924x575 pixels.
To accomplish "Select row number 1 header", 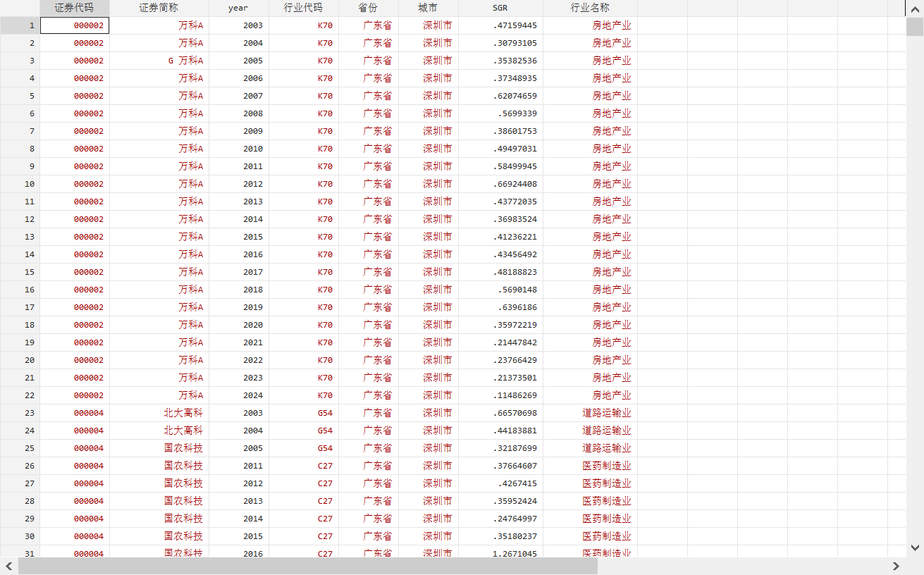I will (20, 25).
